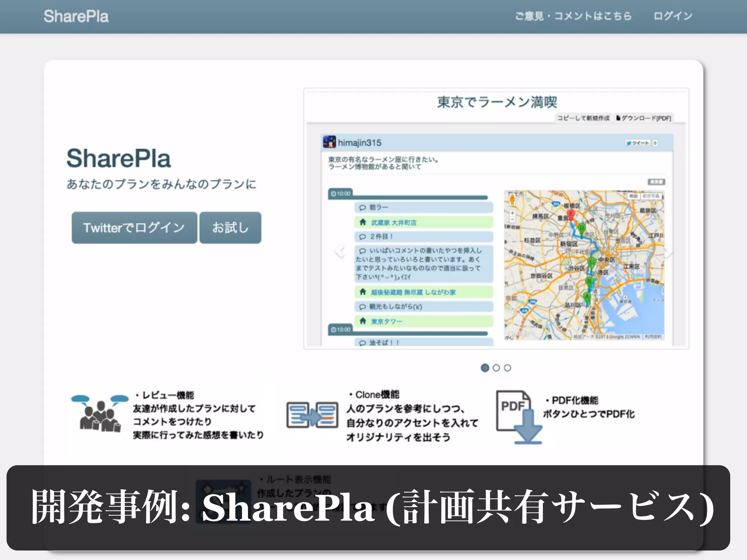Click the 10:00 time marker
The image size is (747, 560).
[x=340, y=194]
